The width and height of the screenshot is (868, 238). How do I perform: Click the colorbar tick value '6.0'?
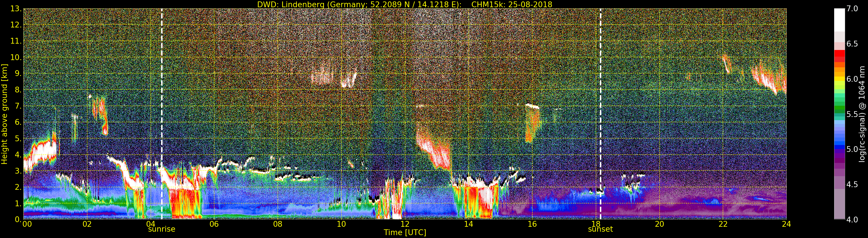(852, 79)
